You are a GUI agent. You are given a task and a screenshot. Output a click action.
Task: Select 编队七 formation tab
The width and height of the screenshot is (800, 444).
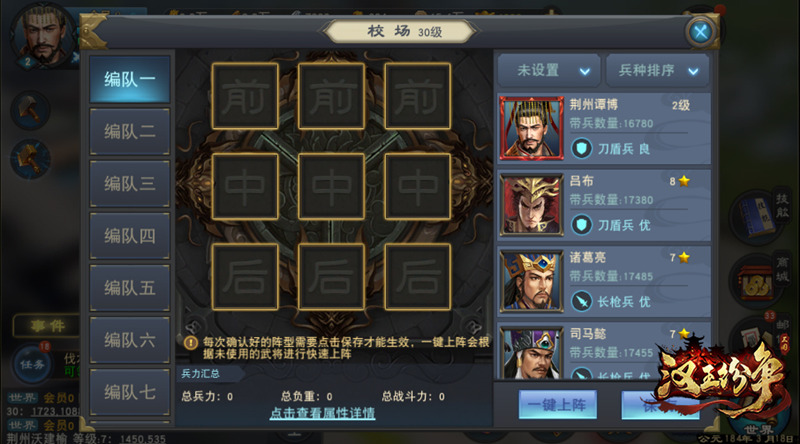click(x=130, y=392)
